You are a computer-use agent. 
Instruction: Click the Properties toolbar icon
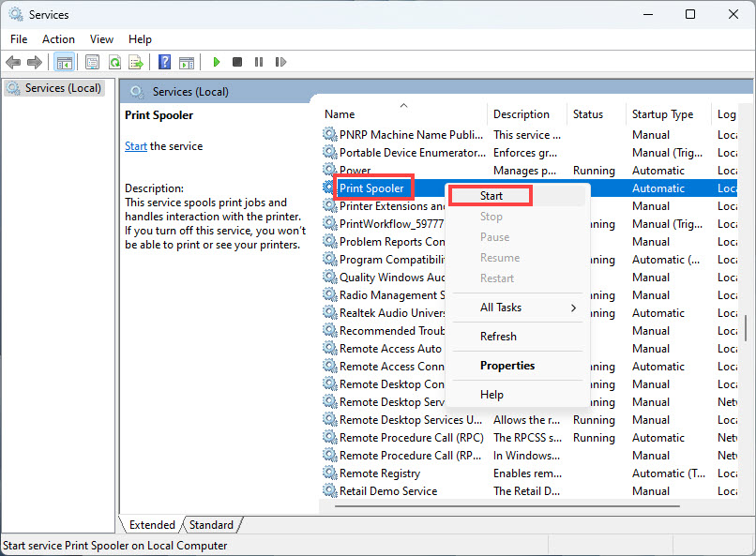pyautogui.click(x=91, y=62)
